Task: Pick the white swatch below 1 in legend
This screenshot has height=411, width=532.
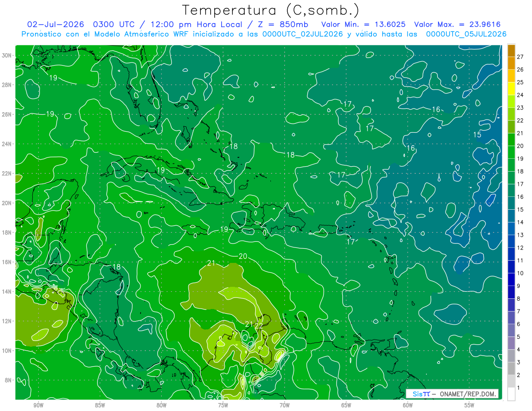Action: pos(512,394)
